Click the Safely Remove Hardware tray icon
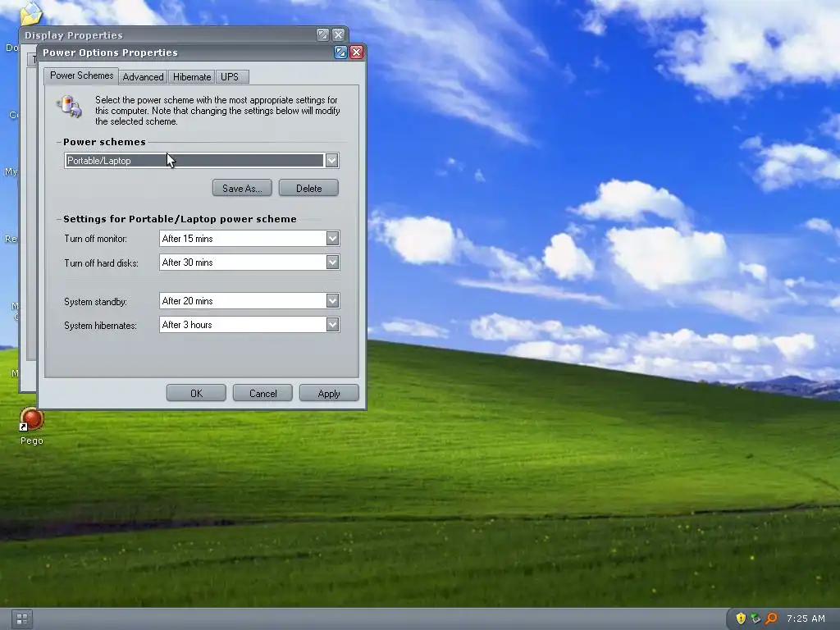Image resolution: width=840 pixels, height=630 pixels. (756, 619)
